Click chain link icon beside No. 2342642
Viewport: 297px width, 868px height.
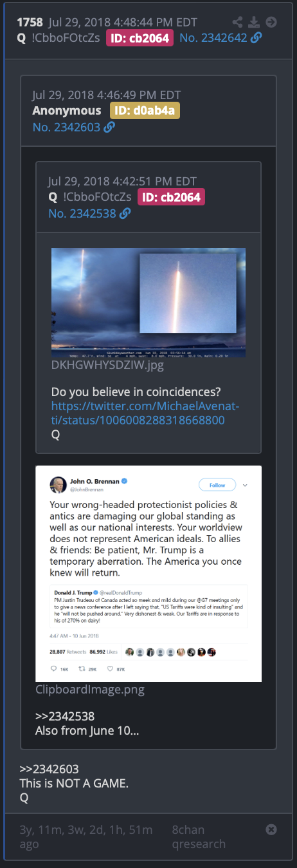point(256,38)
